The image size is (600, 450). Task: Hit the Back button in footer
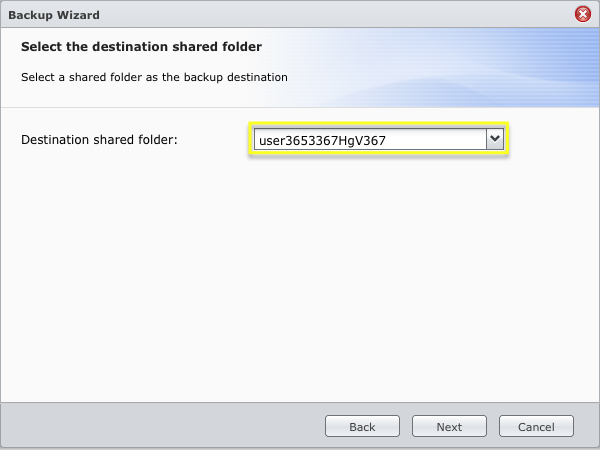tap(362, 426)
